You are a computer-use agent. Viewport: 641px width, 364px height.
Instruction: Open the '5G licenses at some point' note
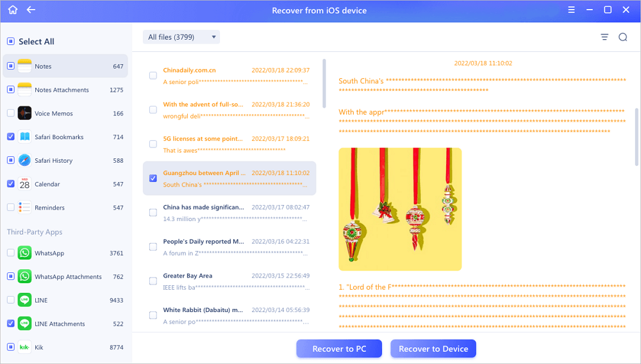coord(229,144)
